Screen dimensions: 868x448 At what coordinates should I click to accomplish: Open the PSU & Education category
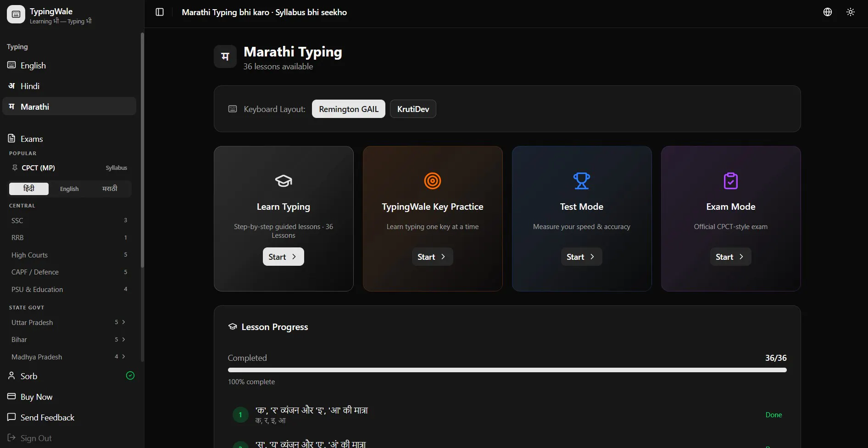[69, 289]
